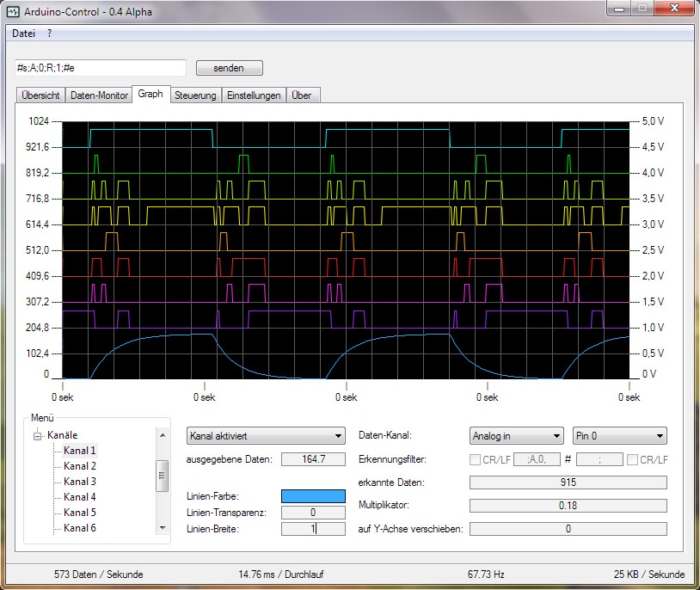Image resolution: width=700 pixels, height=590 pixels.
Task: Open the Pin 0 dropdown
Action: pos(620,436)
